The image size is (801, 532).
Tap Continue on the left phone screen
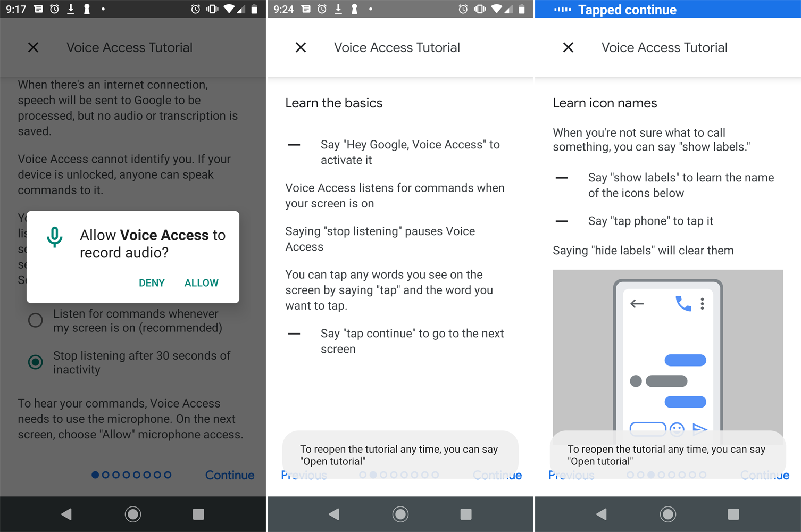click(x=230, y=475)
